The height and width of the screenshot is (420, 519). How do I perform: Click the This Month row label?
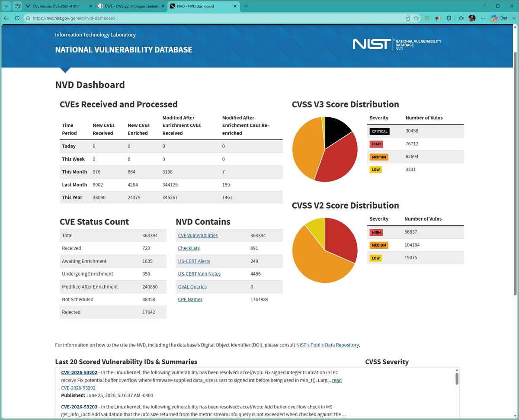(x=74, y=172)
